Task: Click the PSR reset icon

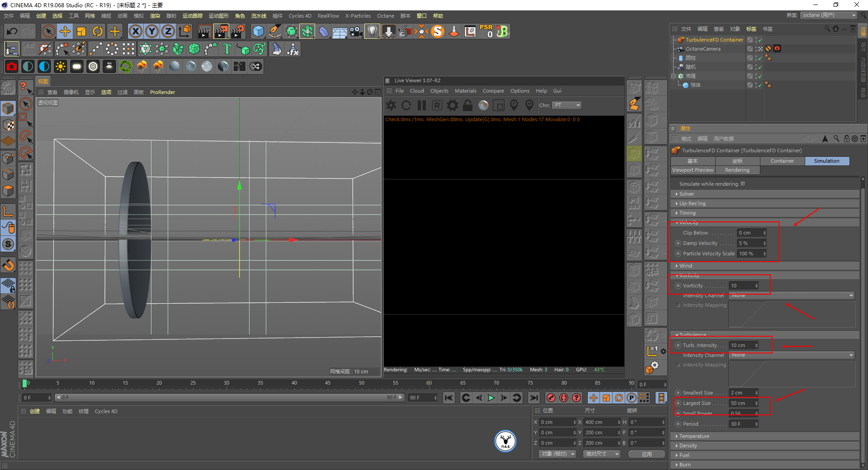Action: coord(486,31)
